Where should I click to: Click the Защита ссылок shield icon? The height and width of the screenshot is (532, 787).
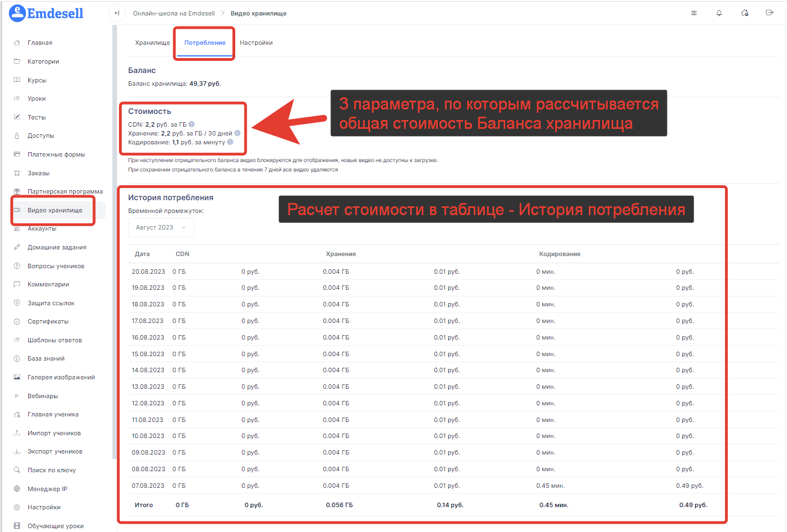tap(17, 303)
